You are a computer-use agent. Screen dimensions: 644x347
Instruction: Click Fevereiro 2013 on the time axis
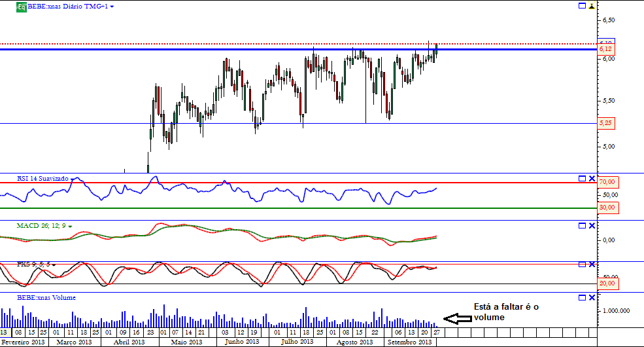point(23,342)
